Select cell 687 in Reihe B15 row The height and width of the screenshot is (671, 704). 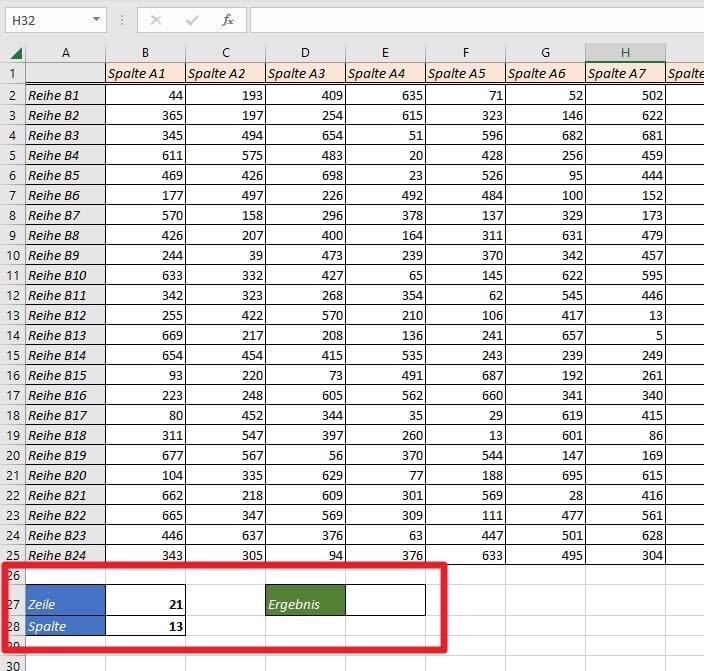click(466, 375)
